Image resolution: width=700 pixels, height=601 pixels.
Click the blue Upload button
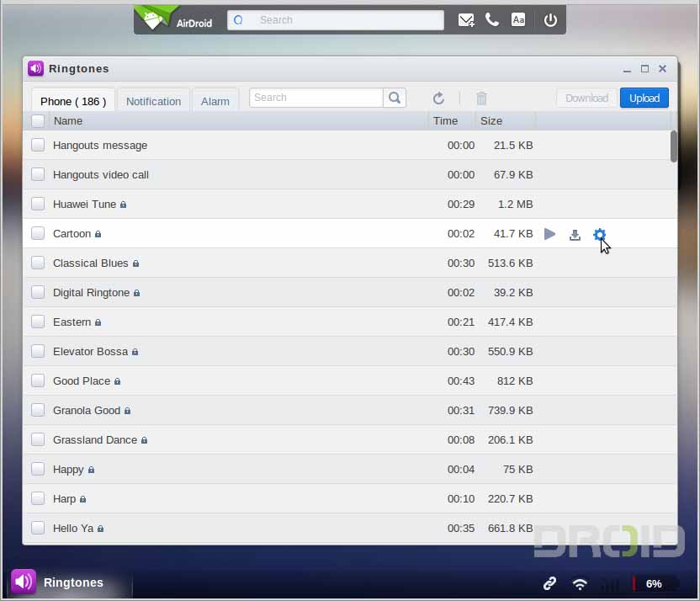[x=644, y=98]
